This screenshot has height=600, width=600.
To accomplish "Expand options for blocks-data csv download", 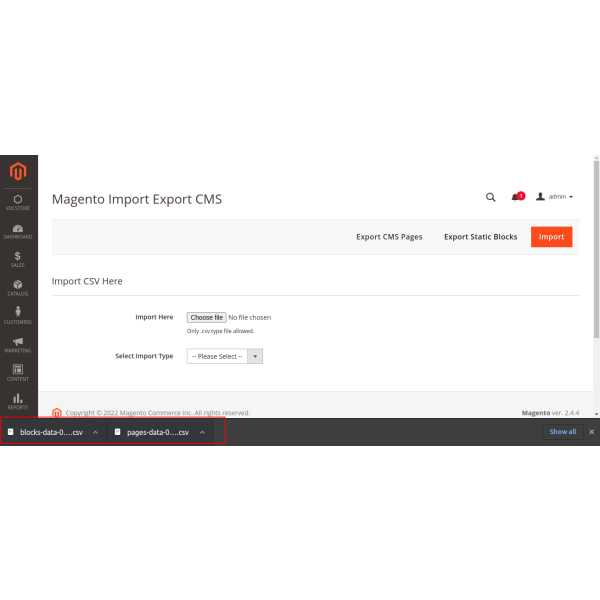I will point(95,432).
